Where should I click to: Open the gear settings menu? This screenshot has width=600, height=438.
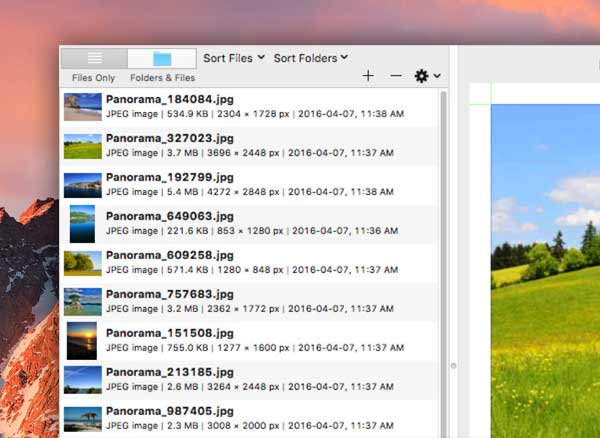tap(421, 76)
